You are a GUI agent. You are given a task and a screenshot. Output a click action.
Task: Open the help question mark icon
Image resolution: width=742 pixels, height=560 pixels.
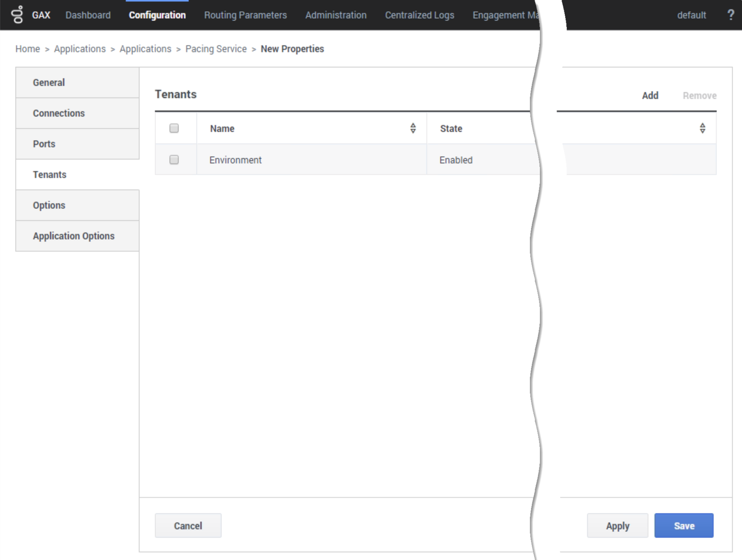tap(731, 15)
